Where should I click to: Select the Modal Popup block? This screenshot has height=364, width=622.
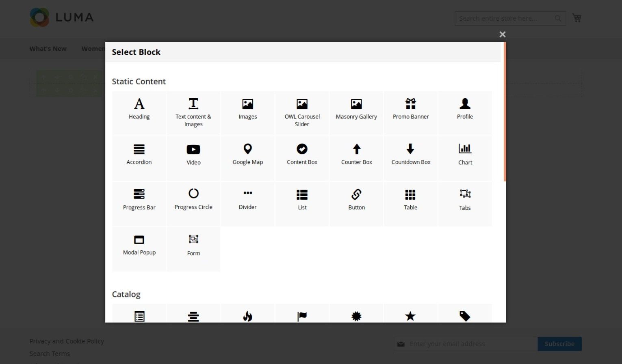[x=139, y=245]
